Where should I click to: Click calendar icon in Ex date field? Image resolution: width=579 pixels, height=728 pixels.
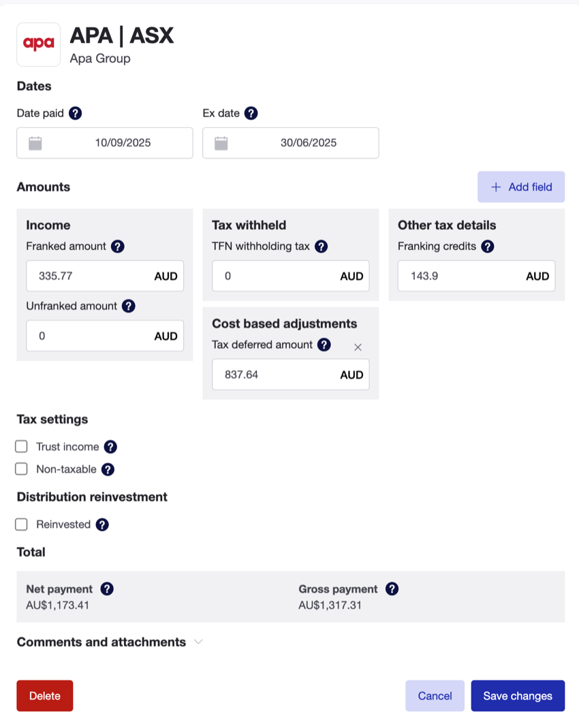coord(221,143)
